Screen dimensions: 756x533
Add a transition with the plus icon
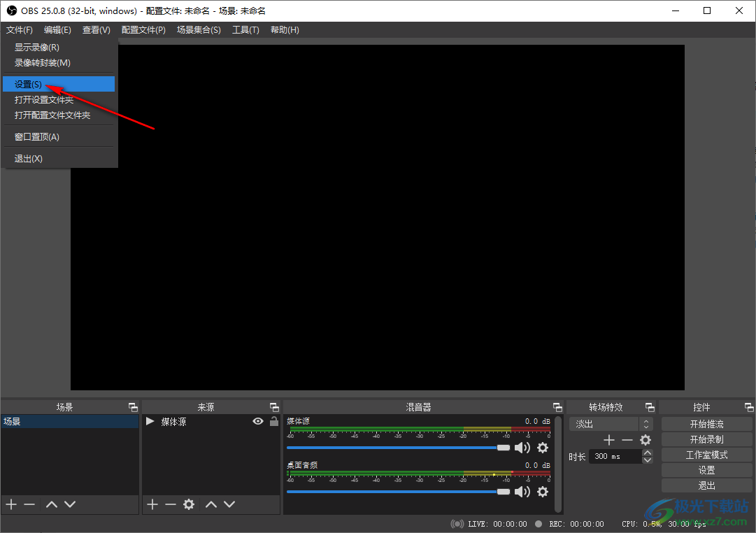coord(609,440)
